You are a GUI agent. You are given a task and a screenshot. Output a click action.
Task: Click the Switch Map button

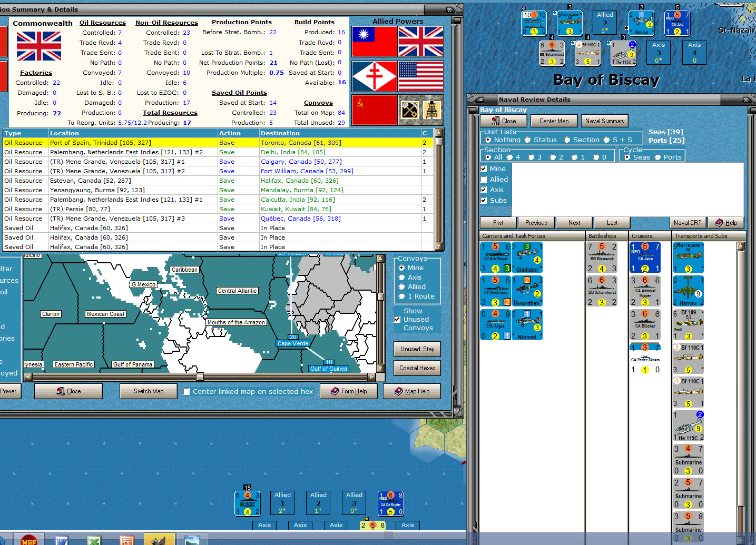149,391
